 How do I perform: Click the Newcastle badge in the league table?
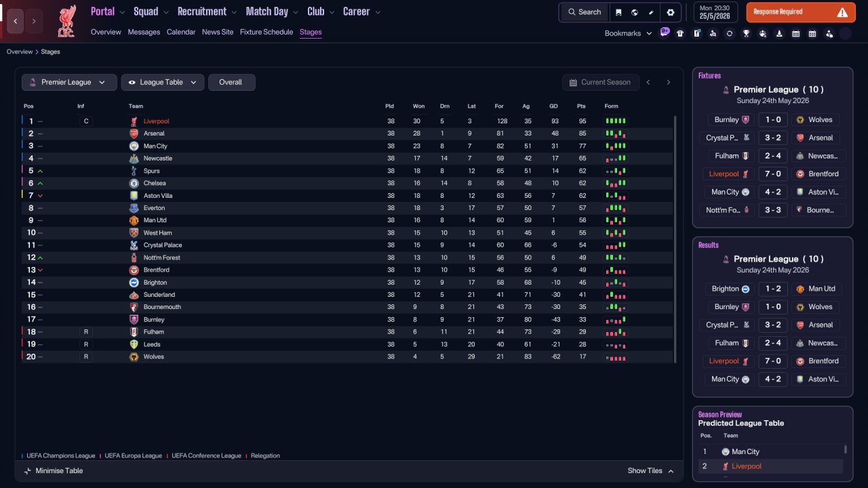pos(134,159)
